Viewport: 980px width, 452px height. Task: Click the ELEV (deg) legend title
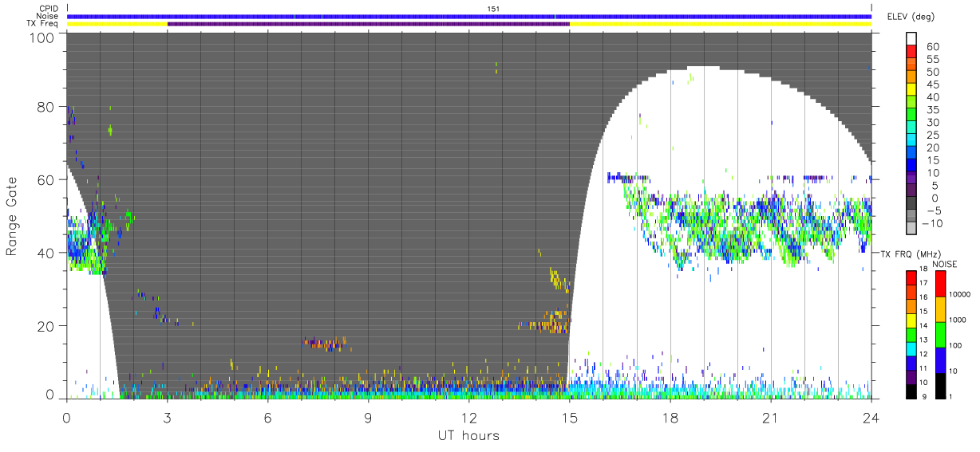[x=911, y=16]
